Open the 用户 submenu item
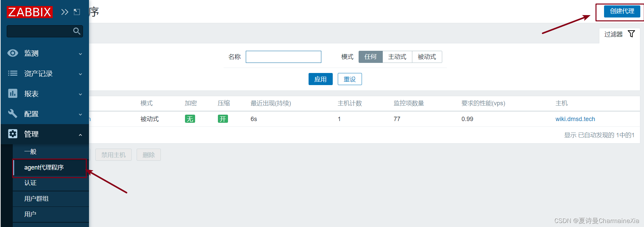 51,214
